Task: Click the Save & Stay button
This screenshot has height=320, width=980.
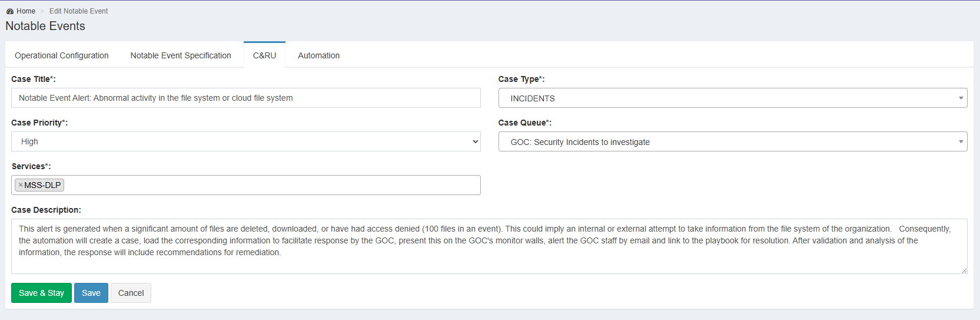Action: pos(41,293)
